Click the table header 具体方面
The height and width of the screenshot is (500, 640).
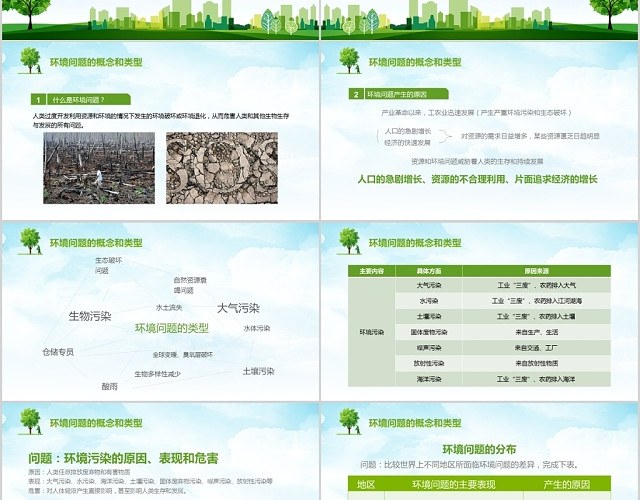[x=429, y=271]
